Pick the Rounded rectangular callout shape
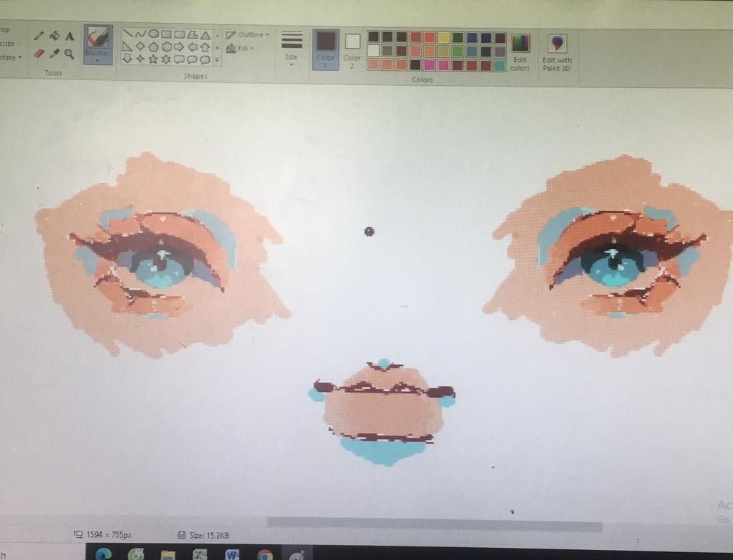This screenshot has height=560, width=733. pyautogui.click(x=179, y=59)
